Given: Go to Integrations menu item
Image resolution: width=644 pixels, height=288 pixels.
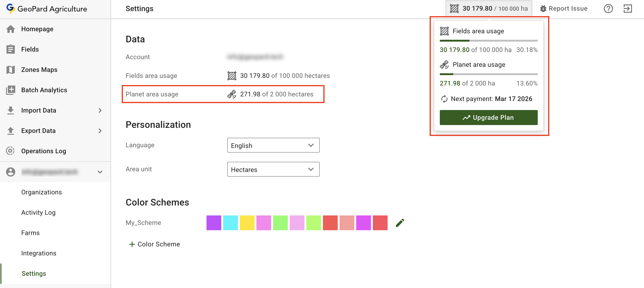Looking at the screenshot, I should pos(39,253).
